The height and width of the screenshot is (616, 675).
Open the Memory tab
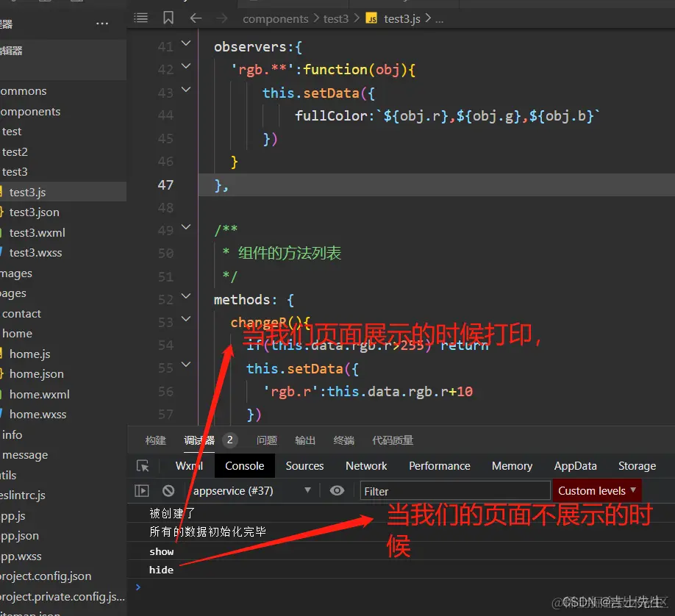point(512,466)
